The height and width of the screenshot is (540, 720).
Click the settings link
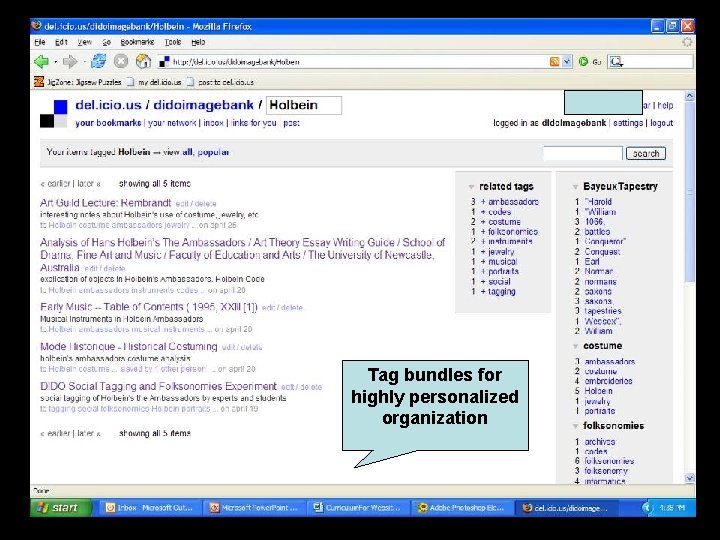[x=628, y=123]
